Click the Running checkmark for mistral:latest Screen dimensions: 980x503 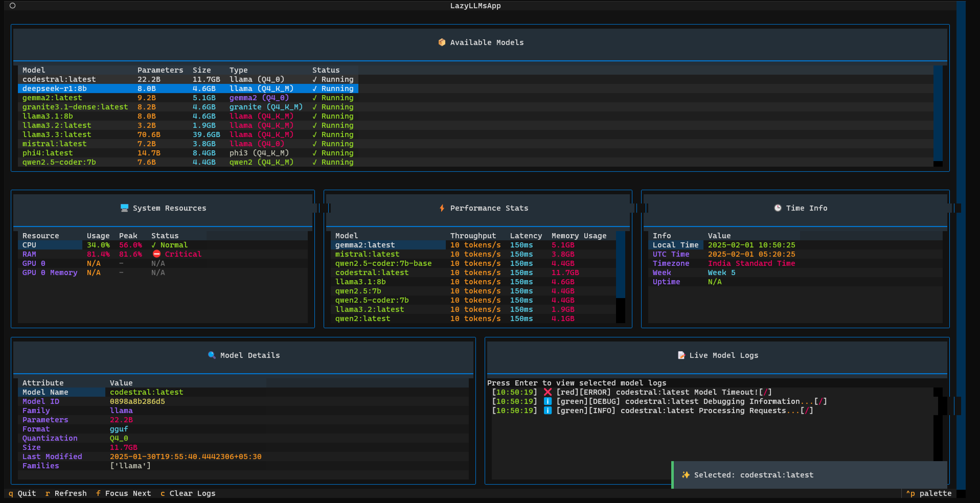point(315,144)
